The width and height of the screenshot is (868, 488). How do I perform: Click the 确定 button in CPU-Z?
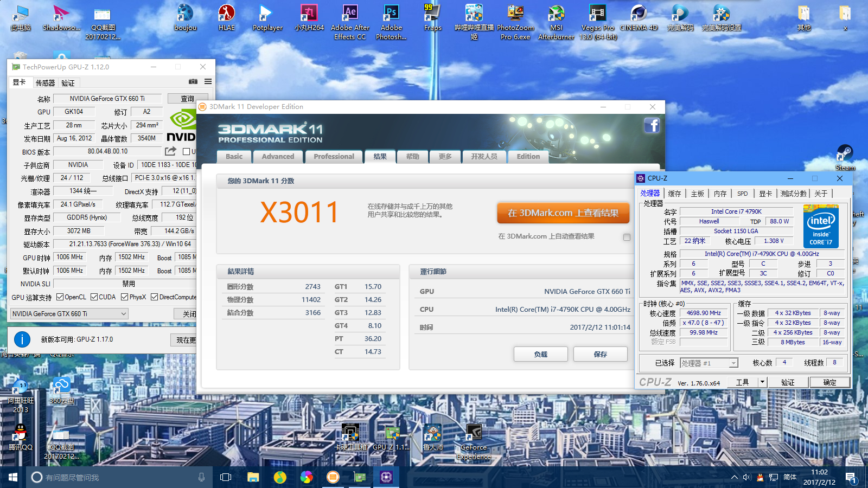pyautogui.click(x=829, y=382)
